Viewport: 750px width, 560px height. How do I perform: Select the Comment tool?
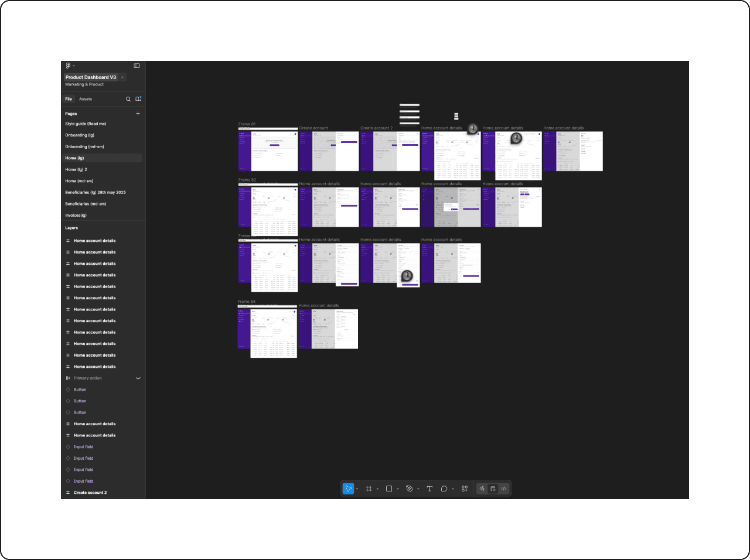point(444,489)
